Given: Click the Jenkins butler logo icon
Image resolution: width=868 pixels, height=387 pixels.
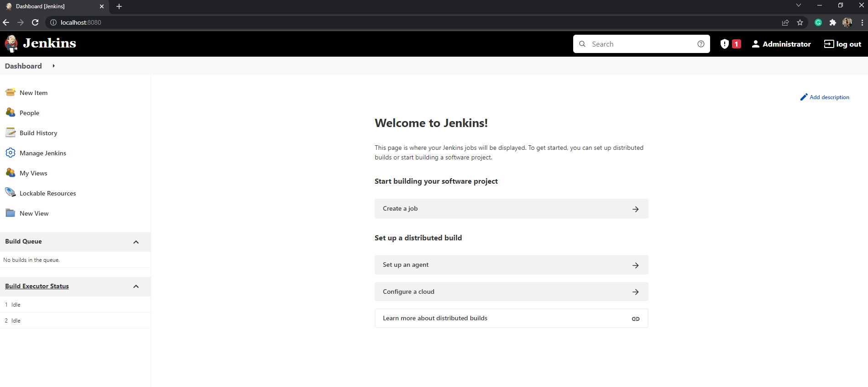Looking at the screenshot, I should coord(11,44).
